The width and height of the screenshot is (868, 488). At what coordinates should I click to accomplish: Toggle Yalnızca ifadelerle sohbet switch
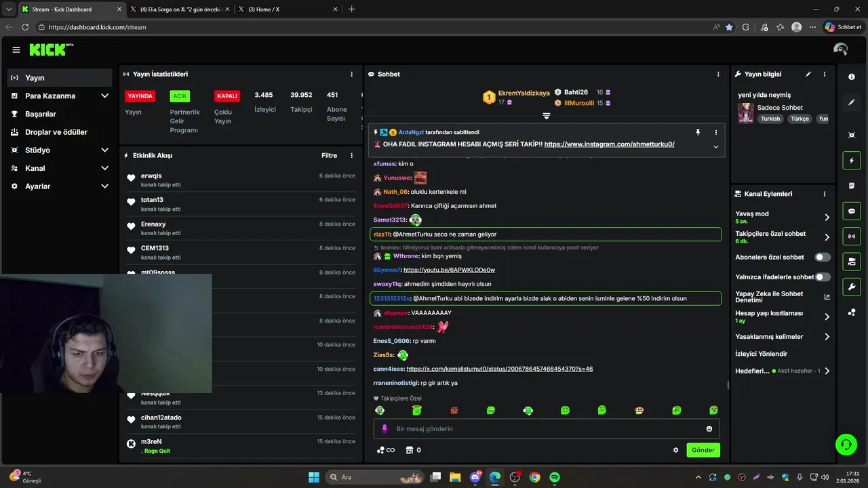coord(823,277)
